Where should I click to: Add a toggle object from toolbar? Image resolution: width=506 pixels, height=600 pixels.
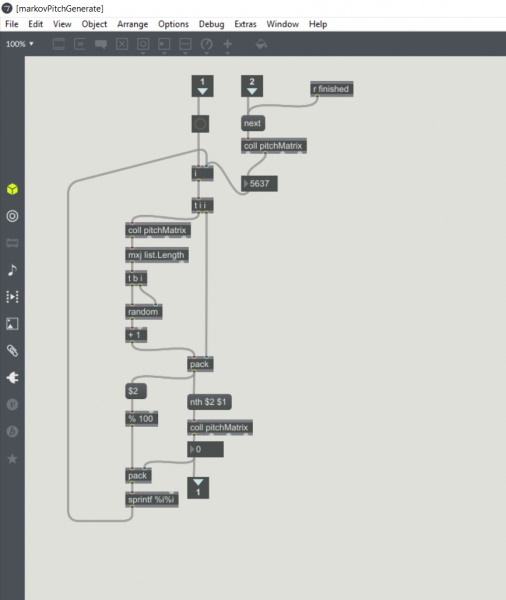tap(122, 44)
